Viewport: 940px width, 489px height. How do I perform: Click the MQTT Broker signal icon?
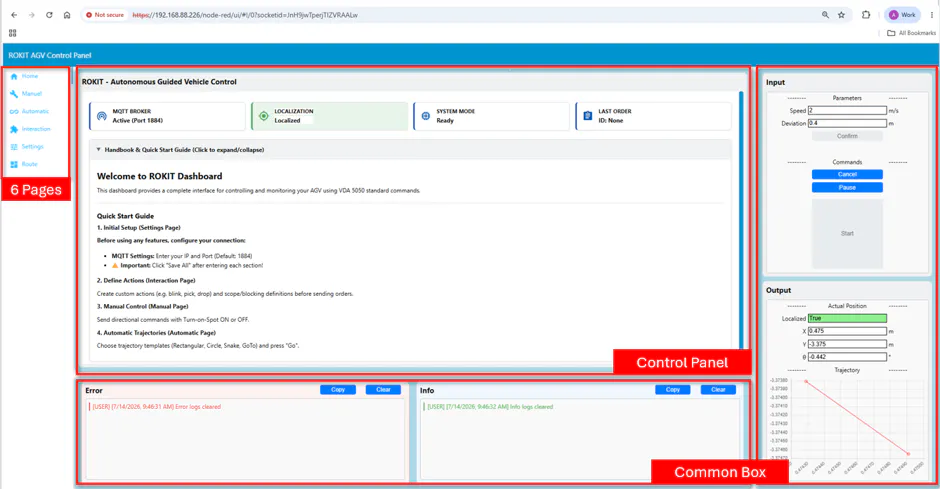pos(102,116)
